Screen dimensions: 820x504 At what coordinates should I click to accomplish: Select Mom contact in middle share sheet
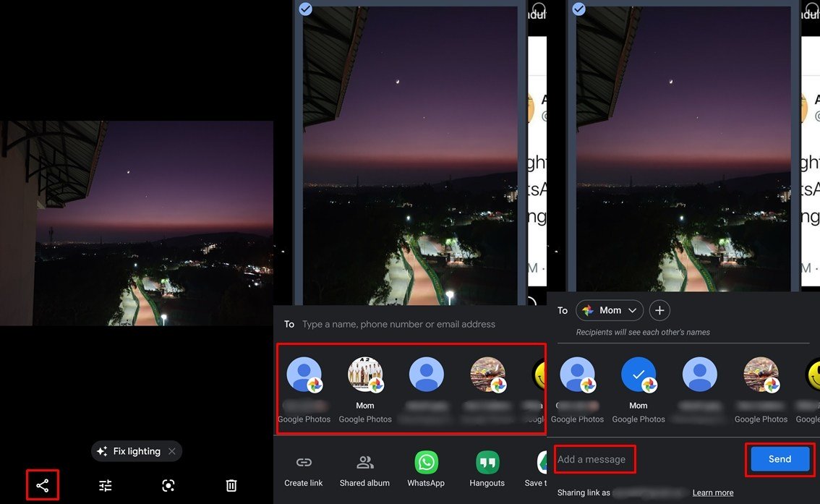tap(365, 375)
